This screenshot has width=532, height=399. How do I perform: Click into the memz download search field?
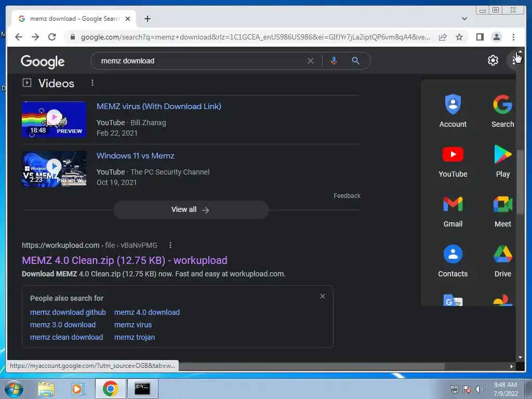tap(200, 61)
